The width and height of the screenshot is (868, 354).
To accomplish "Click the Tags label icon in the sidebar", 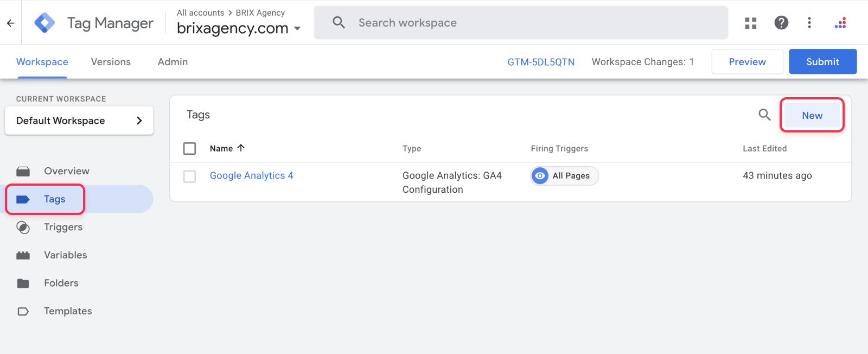I will (x=23, y=199).
